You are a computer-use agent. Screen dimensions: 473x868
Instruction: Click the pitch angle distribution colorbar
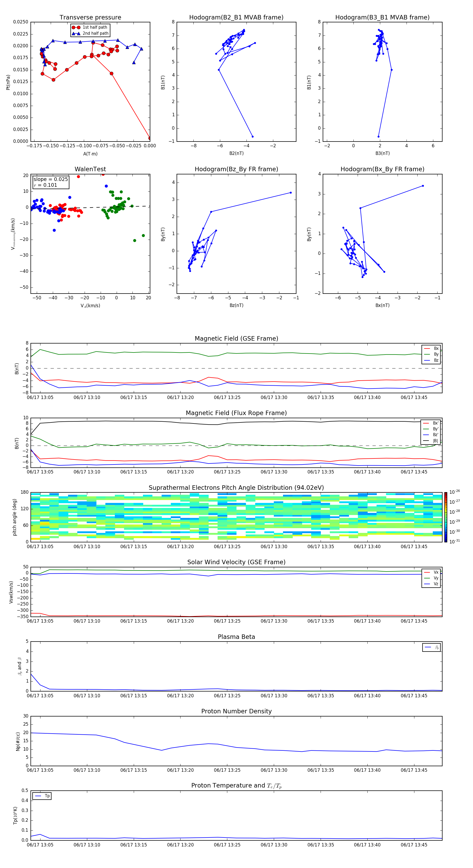tap(445, 517)
